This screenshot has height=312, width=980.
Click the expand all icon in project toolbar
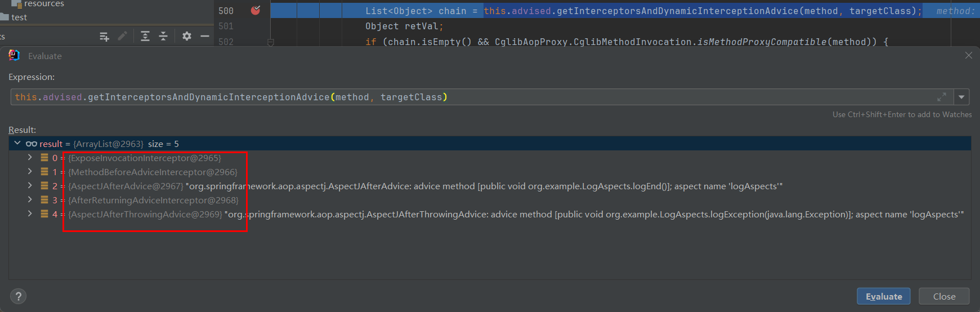(x=145, y=36)
